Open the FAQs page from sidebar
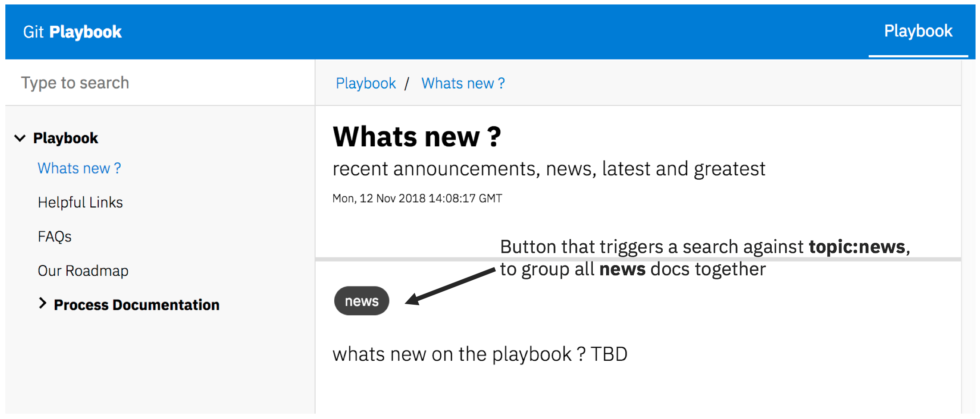The image size is (980, 419). pyautogui.click(x=54, y=236)
